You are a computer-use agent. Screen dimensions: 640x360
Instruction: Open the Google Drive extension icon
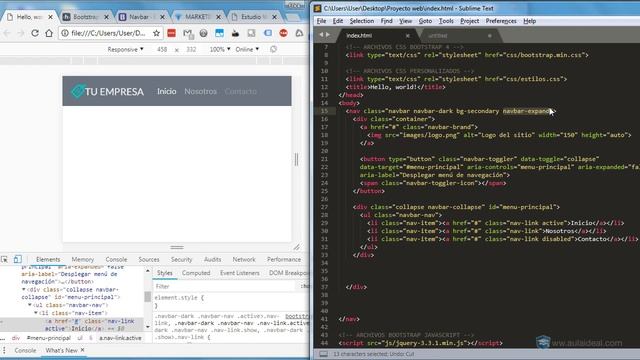[299, 33]
